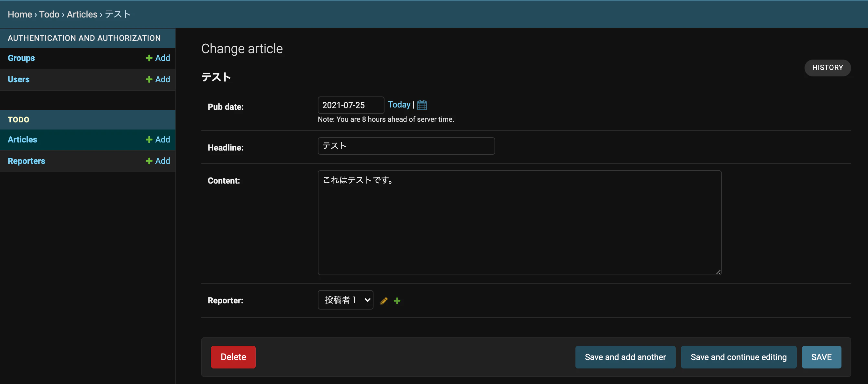Click the Reporter label
The image size is (868, 384).
[226, 300]
